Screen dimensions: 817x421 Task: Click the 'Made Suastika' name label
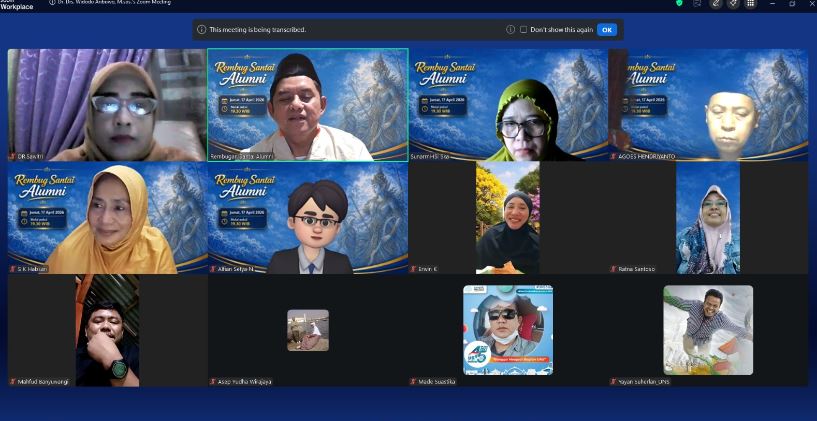[x=437, y=382]
